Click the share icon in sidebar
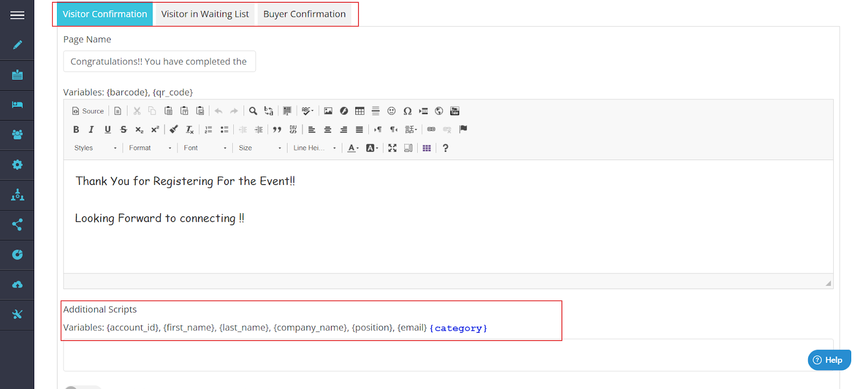The height and width of the screenshot is (389, 868). pyautogui.click(x=17, y=225)
